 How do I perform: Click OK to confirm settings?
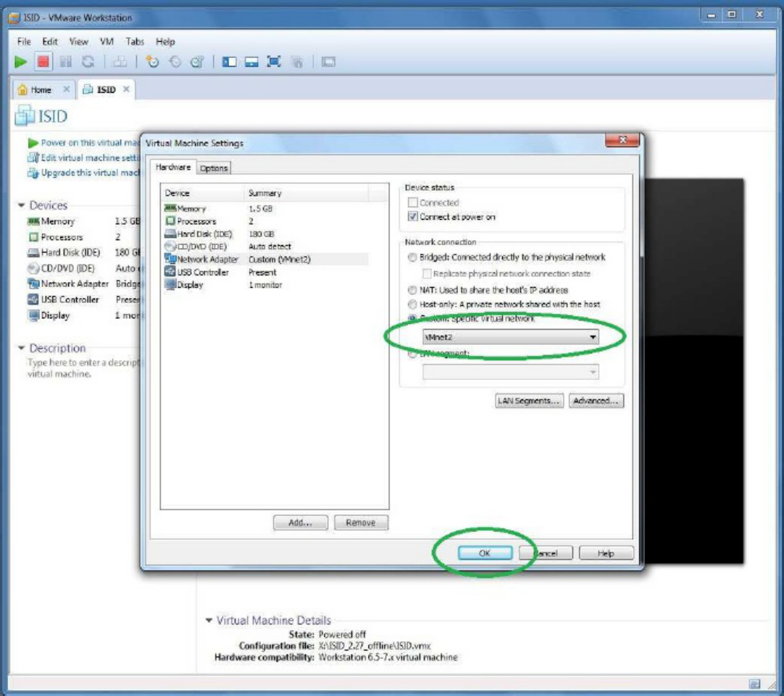485,553
